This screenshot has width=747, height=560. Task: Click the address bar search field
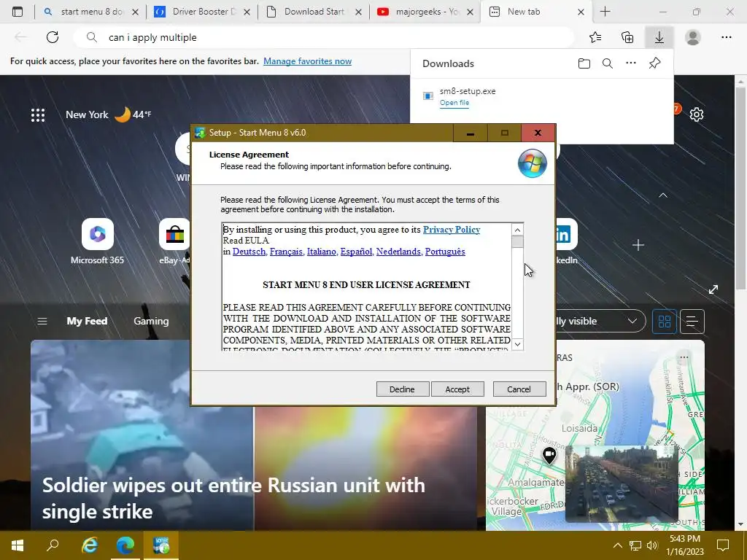tap(324, 37)
